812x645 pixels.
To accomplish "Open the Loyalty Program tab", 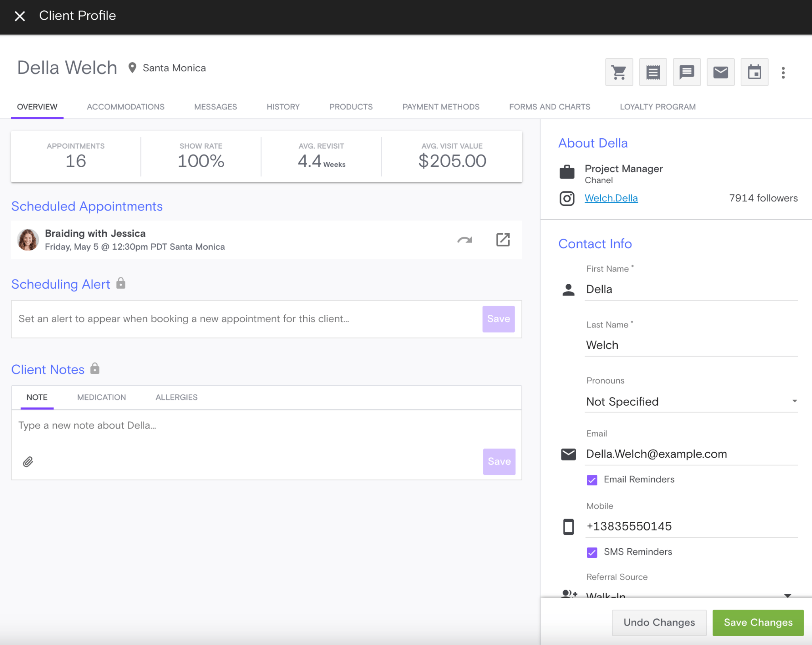I will 657,107.
